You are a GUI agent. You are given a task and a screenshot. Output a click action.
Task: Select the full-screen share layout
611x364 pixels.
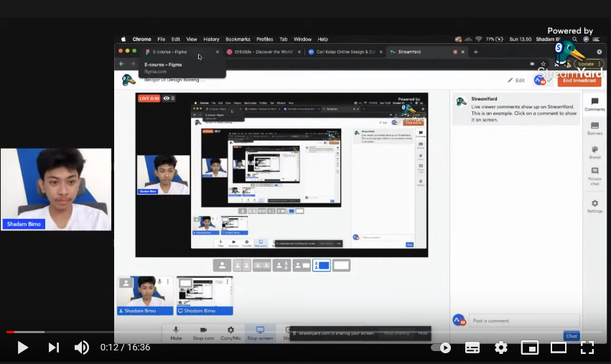coord(341,266)
